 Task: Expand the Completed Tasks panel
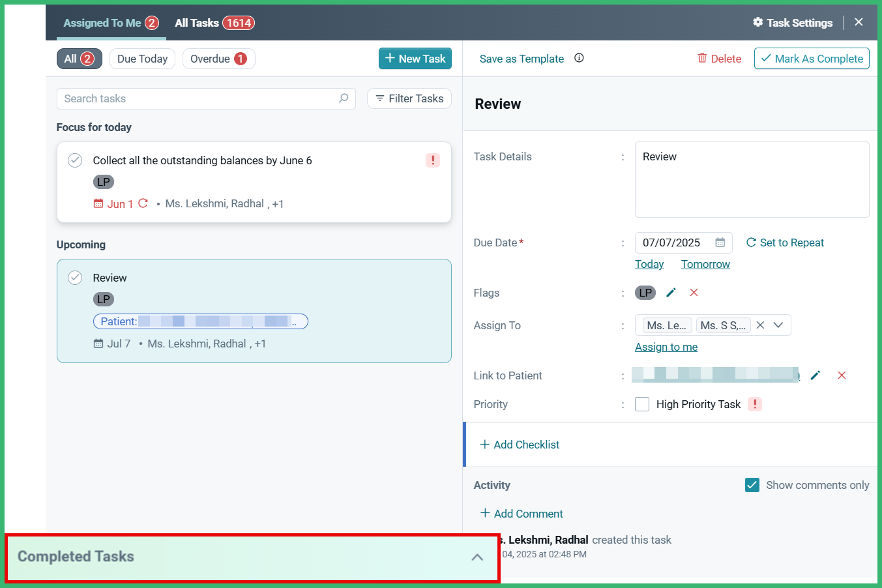pos(477,557)
